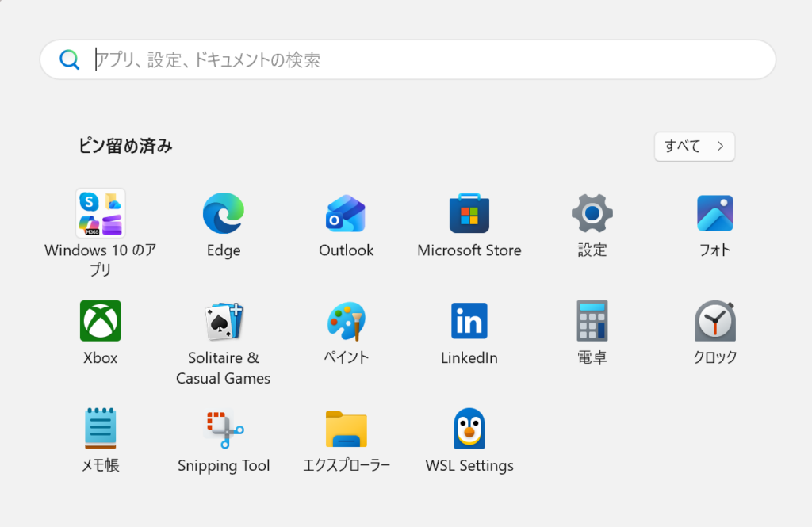
Task: Click the search box text field
Action: point(428,59)
